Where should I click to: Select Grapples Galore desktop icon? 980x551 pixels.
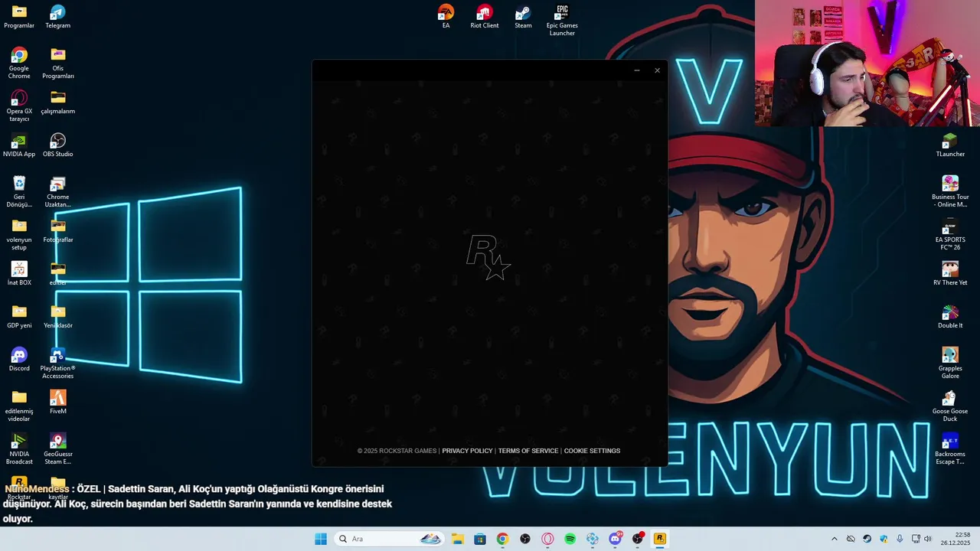coord(950,363)
